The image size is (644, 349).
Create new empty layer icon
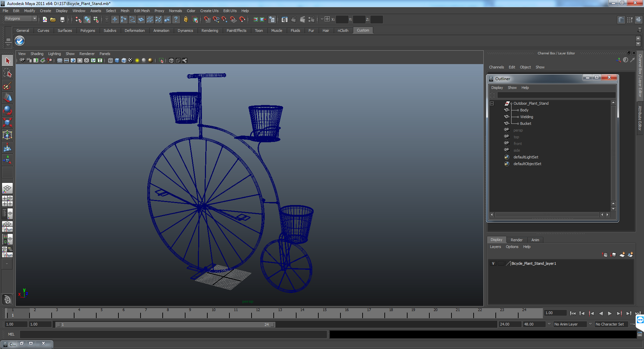(x=622, y=255)
